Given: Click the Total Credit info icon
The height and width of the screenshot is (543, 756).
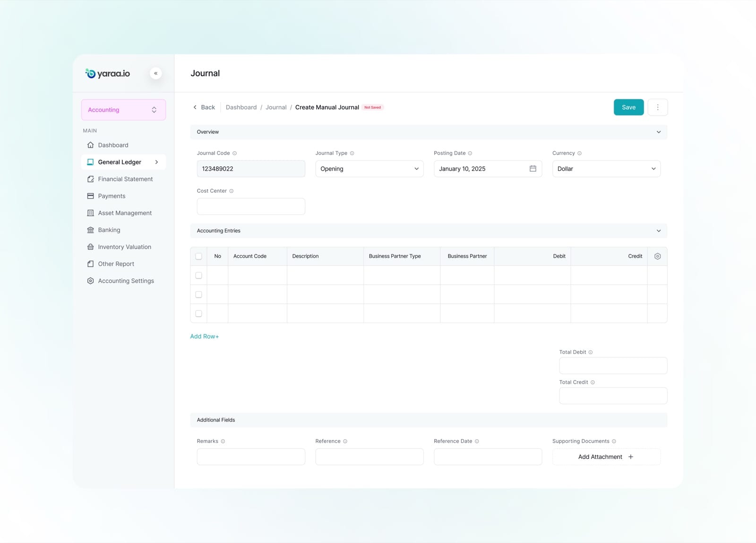Looking at the screenshot, I should [593, 382].
